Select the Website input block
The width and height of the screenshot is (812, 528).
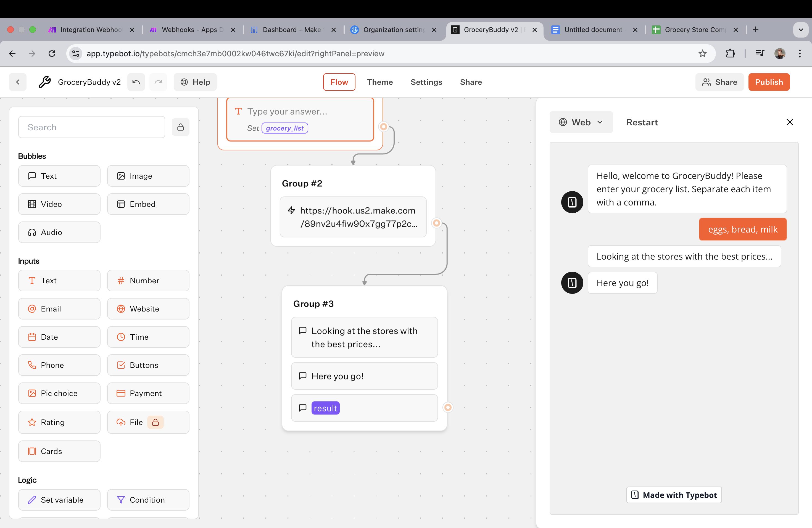tap(148, 309)
